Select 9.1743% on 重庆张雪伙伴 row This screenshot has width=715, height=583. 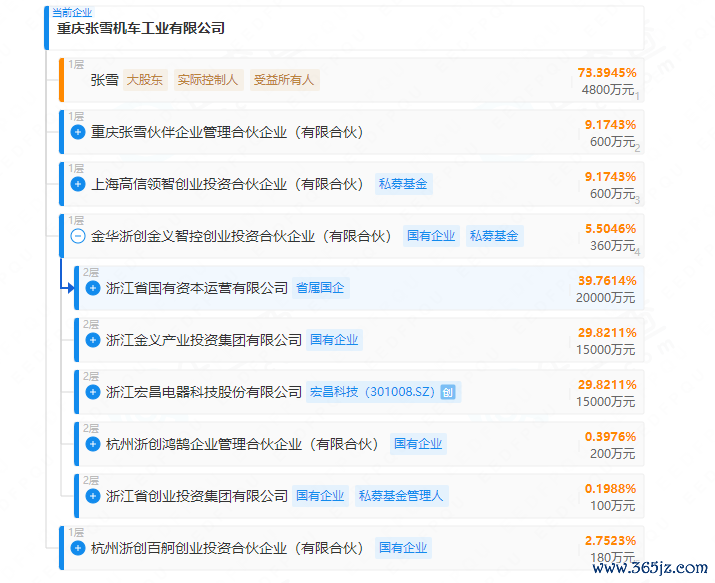(x=611, y=125)
